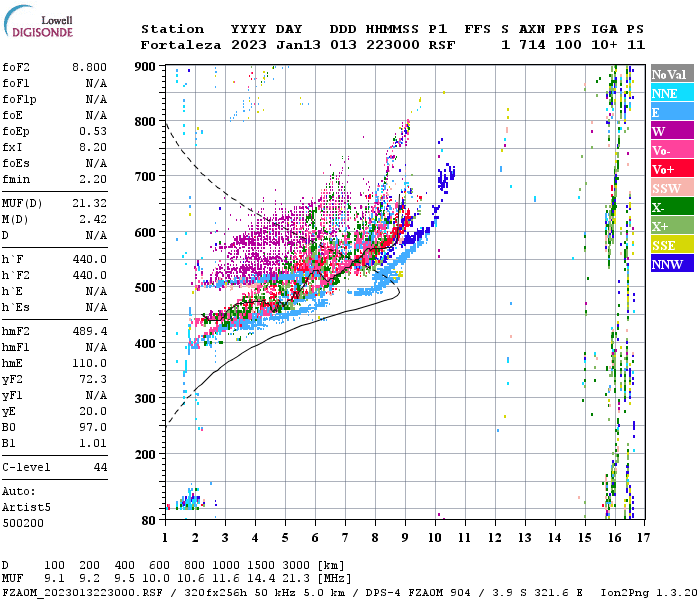Click the B0 value 97.0

point(93,427)
